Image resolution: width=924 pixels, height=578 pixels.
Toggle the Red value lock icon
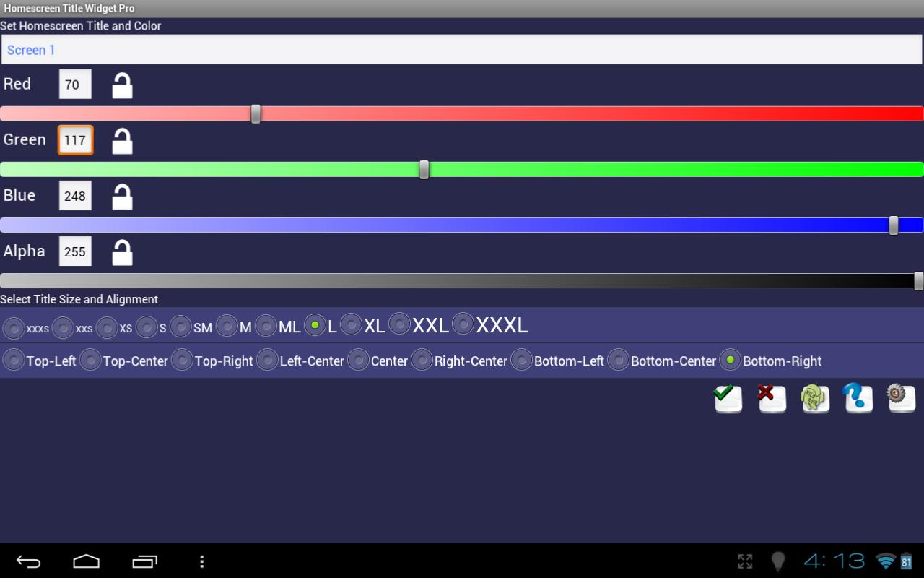coord(122,85)
